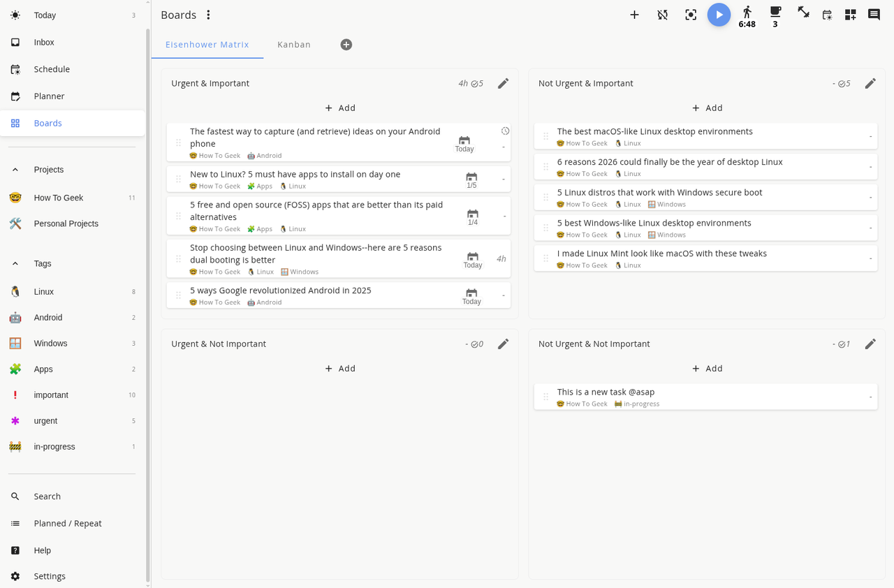The height and width of the screenshot is (588, 894).
Task: Click the clock icon on the Android phone task
Action: 505,131
